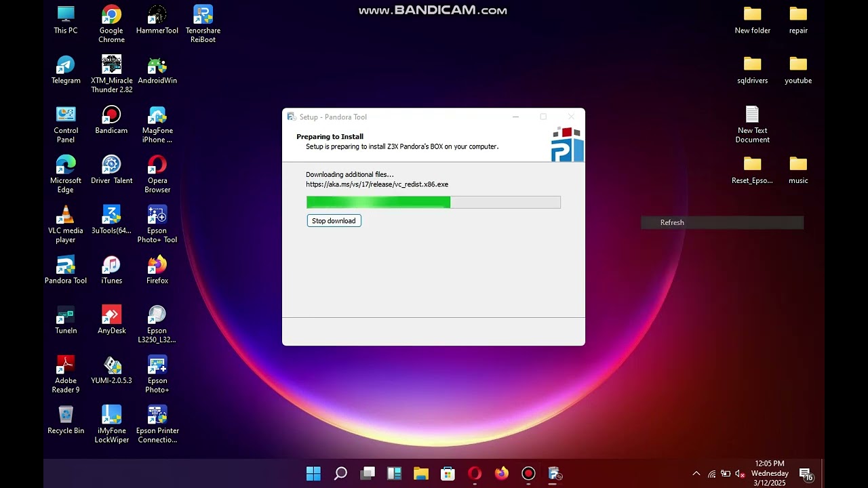Open Microsoft Store from taskbar
Viewport: 868px width, 488px height.
pyautogui.click(x=448, y=473)
